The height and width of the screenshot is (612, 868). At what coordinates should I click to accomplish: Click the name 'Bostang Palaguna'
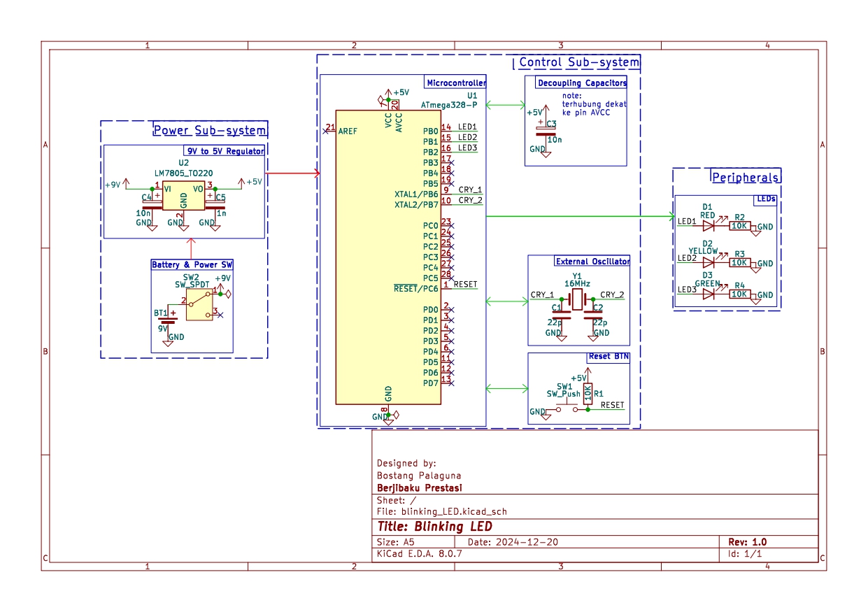pyautogui.click(x=420, y=476)
